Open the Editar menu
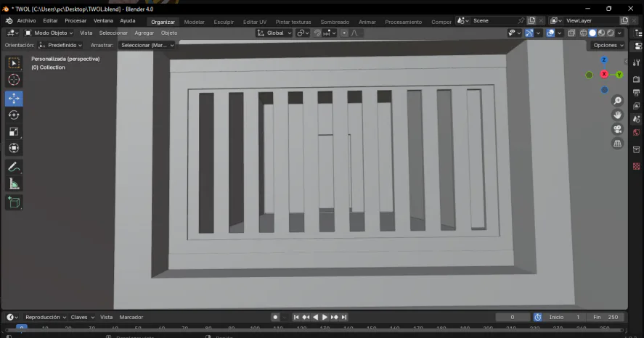The width and height of the screenshot is (644, 338). pyautogui.click(x=51, y=20)
